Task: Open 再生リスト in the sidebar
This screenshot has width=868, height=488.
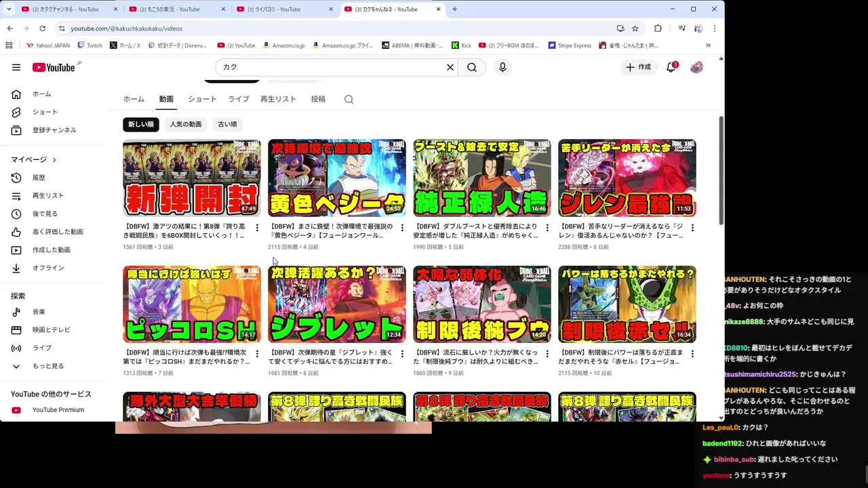Action: pyautogui.click(x=52, y=196)
